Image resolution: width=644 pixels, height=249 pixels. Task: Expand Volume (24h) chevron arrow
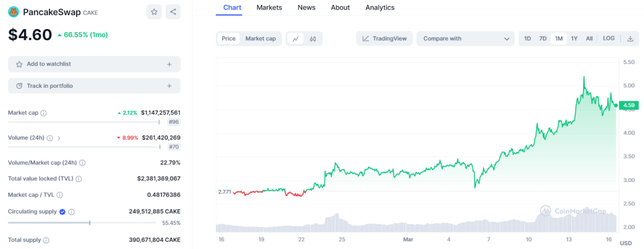pos(59,138)
